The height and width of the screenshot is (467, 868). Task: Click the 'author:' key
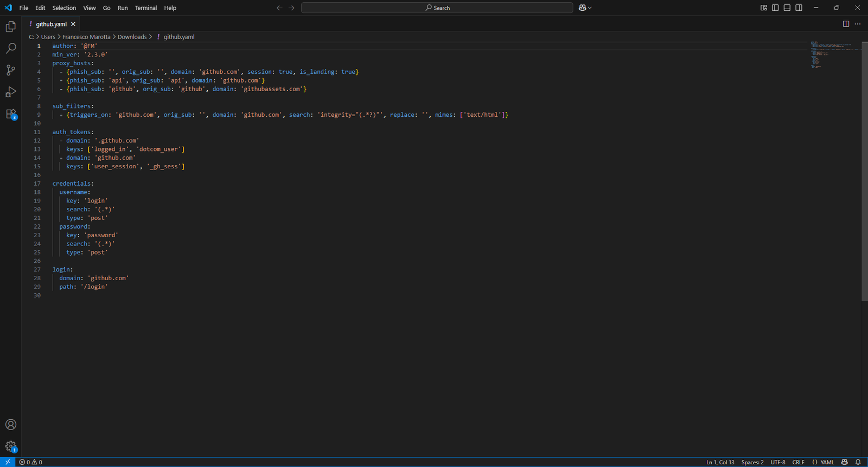(x=65, y=46)
